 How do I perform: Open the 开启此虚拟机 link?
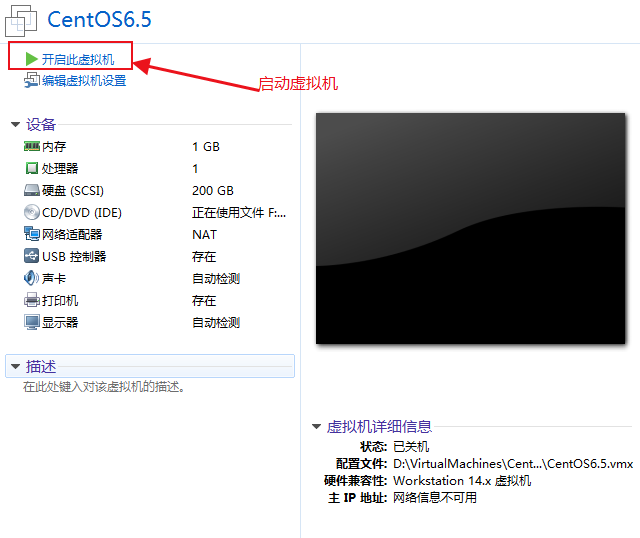tap(78, 59)
